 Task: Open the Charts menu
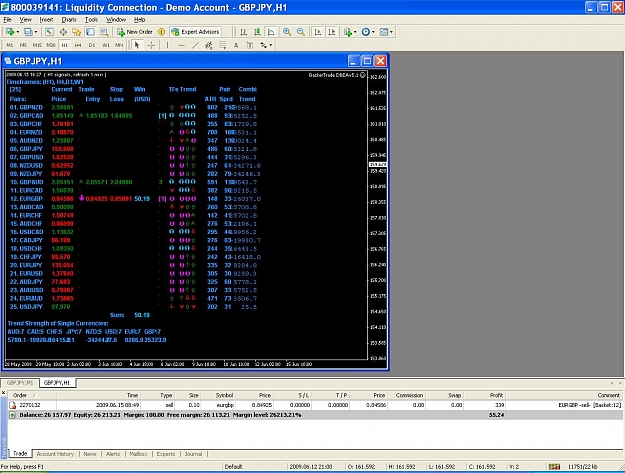(69, 20)
